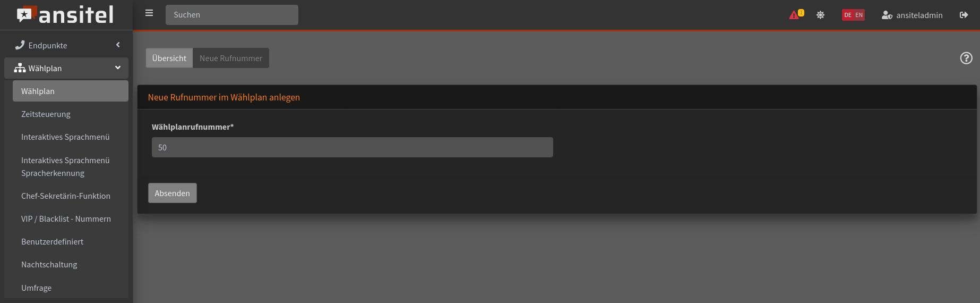Screen dimensions: 980x303
Task: Open the help question mark icon
Action: click(x=966, y=58)
